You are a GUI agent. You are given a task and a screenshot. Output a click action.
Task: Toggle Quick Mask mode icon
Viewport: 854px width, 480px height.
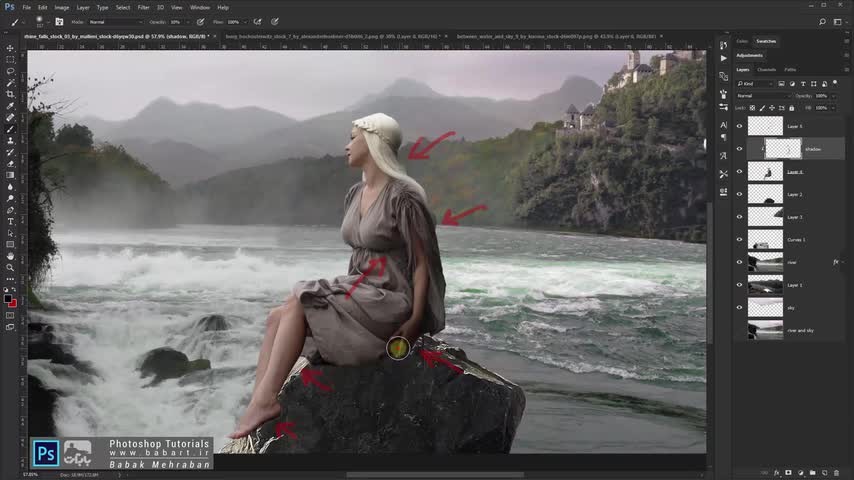pyautogui.click(x=10, y=315)
